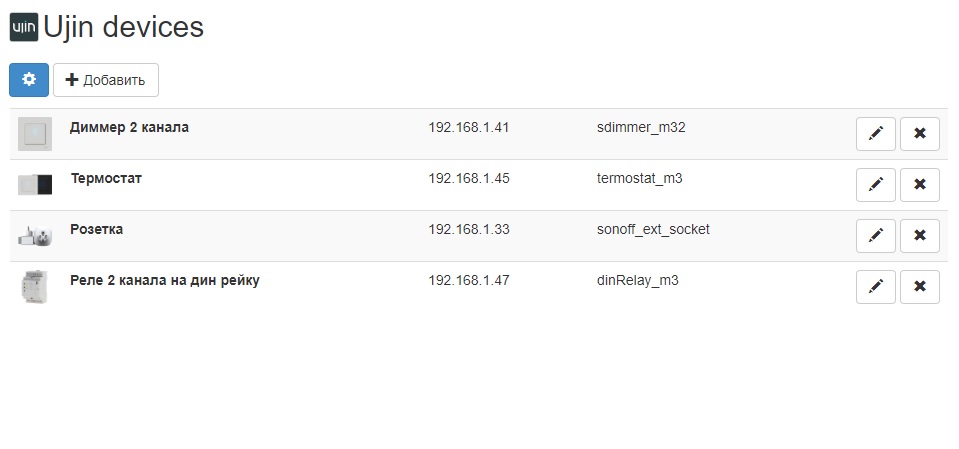Image resolution: width=959 pixels, height=449 pixels.
Task: Delete the Диммер 2 канала device
Action: [920, 134]
